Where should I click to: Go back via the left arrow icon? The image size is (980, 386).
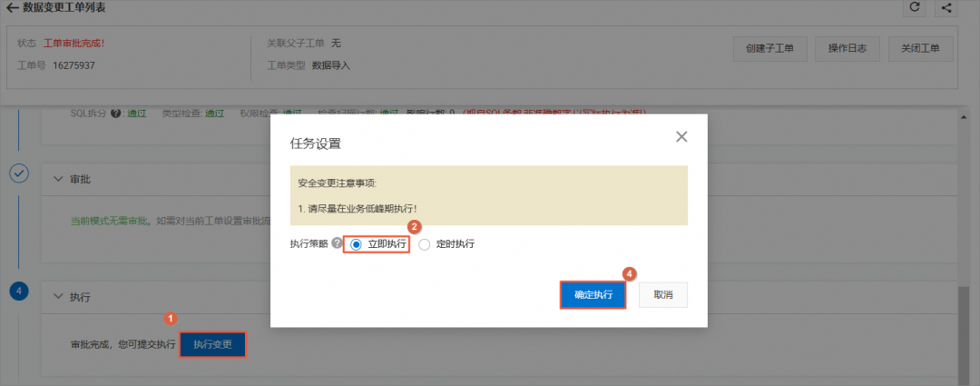[x=12, y=9]
